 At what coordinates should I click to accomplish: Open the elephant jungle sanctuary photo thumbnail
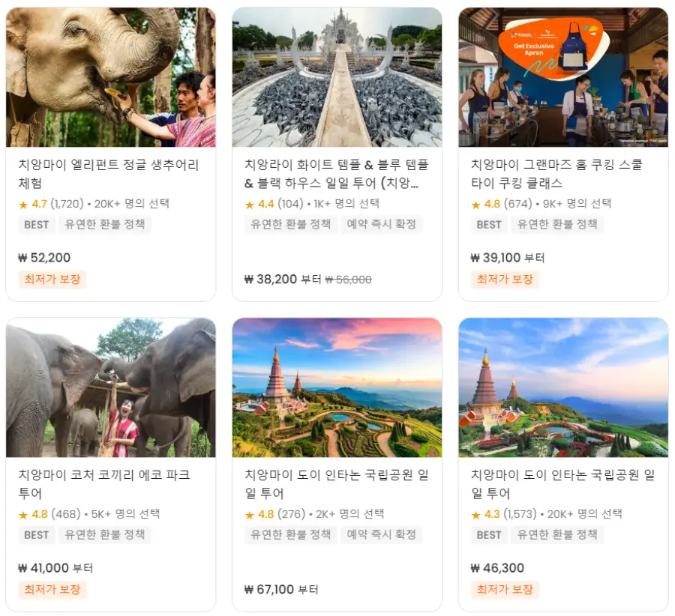click(111, 77)
